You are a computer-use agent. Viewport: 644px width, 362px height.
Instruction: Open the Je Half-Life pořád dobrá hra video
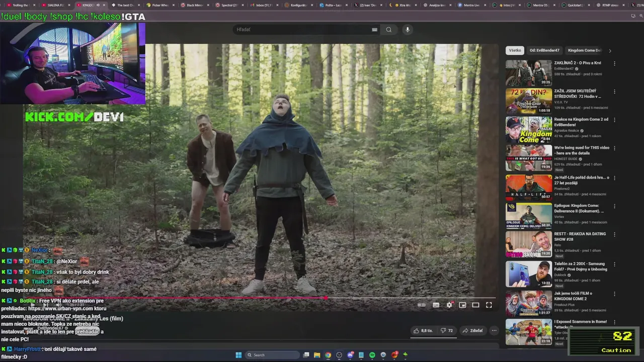(x=582, y=180)
